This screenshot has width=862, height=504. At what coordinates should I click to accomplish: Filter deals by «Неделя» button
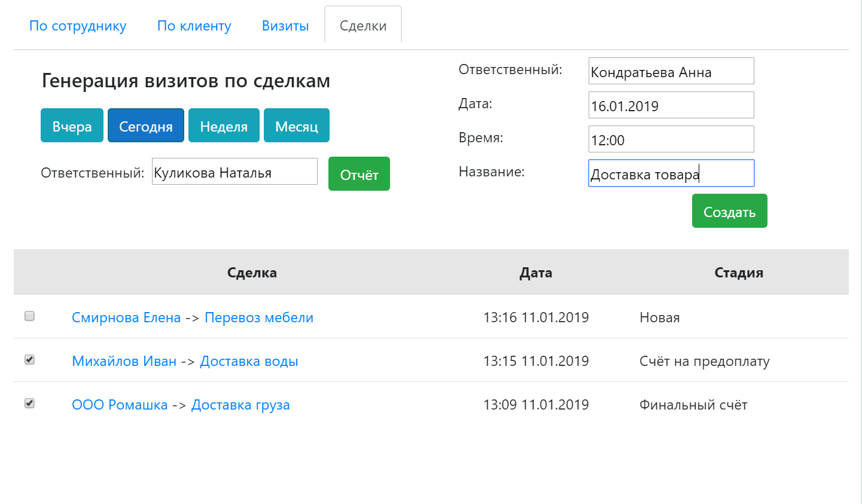224,126
